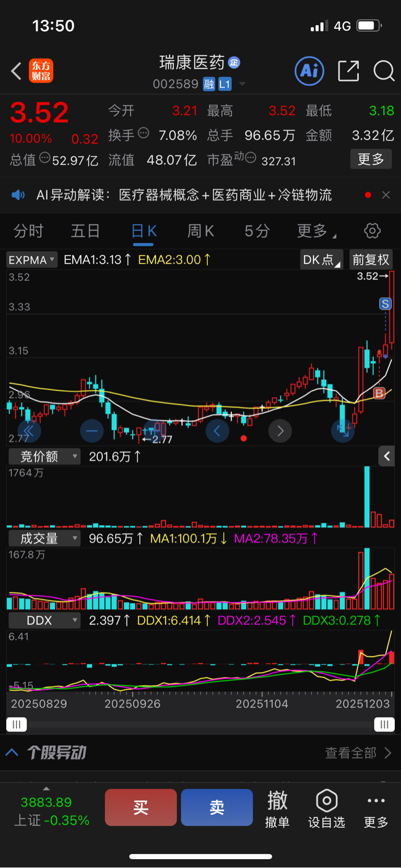Toggle the DK点 option
This screenshot has height=868, width=401.
[321, 260]
